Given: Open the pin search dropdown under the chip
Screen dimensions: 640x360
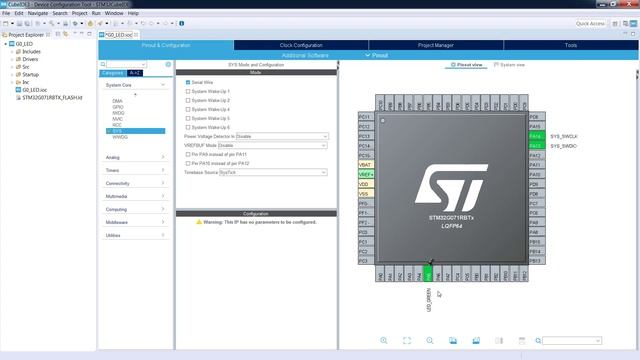Looking at the screenshot, I should tap(598, 340).
